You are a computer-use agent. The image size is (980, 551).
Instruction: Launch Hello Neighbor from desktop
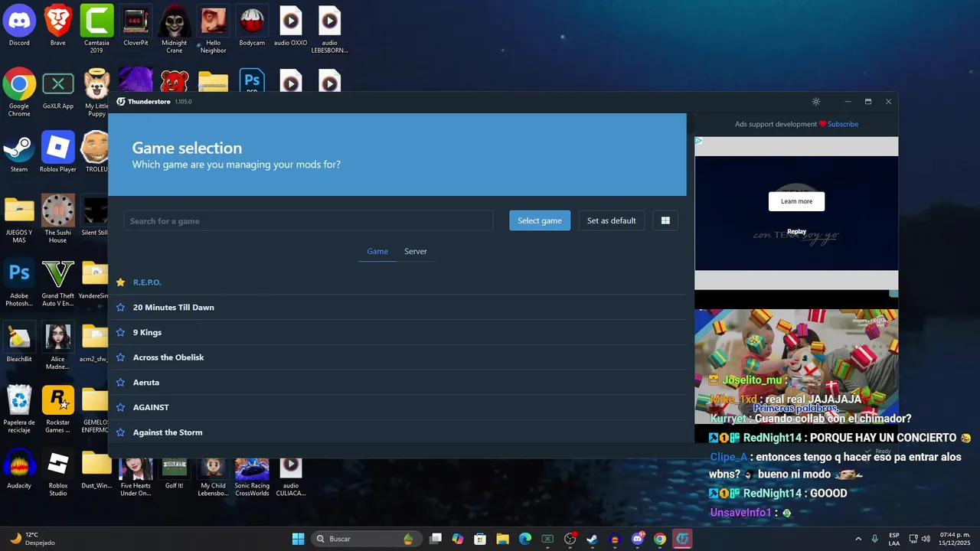click(x=213, y=28)
